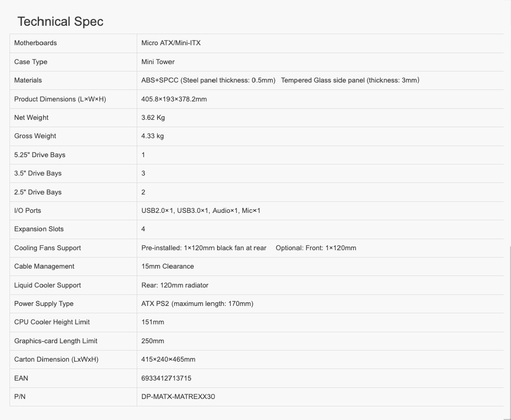This screenshot has width=511, height=420.
Task: Click the part number DP-MATX-MATREXX30
Action: (178, 397)
